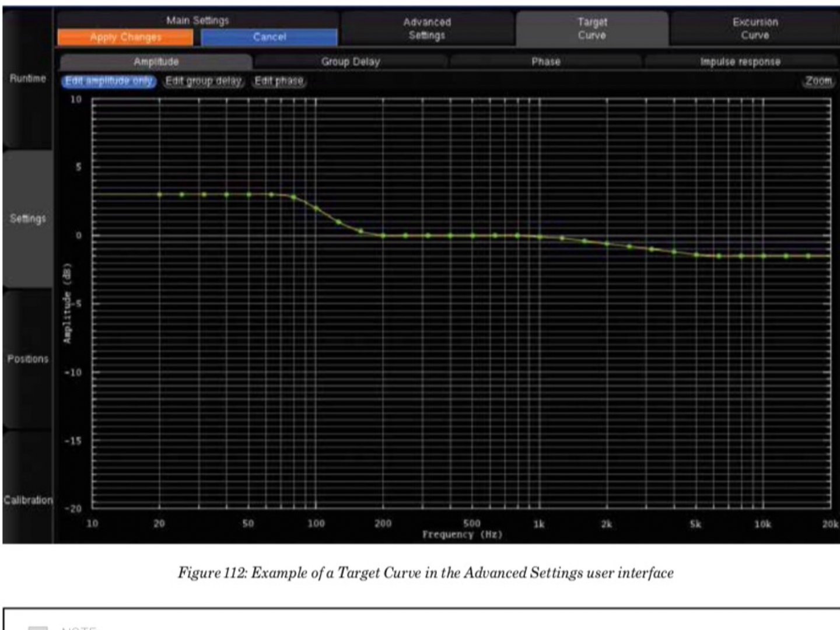Open the Runtime sidebar section
The height and width of the screenshot is (630, 840).
(x=27, y=79)
